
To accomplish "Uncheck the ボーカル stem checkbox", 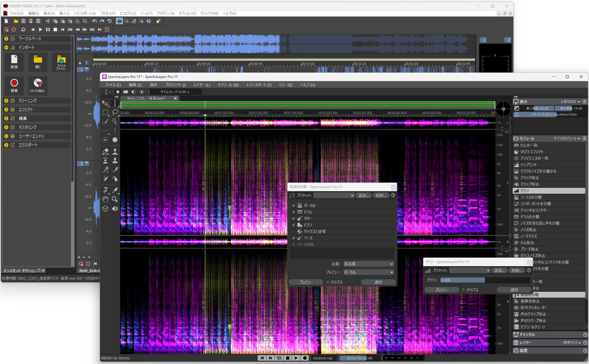I will tap(293, 205).
